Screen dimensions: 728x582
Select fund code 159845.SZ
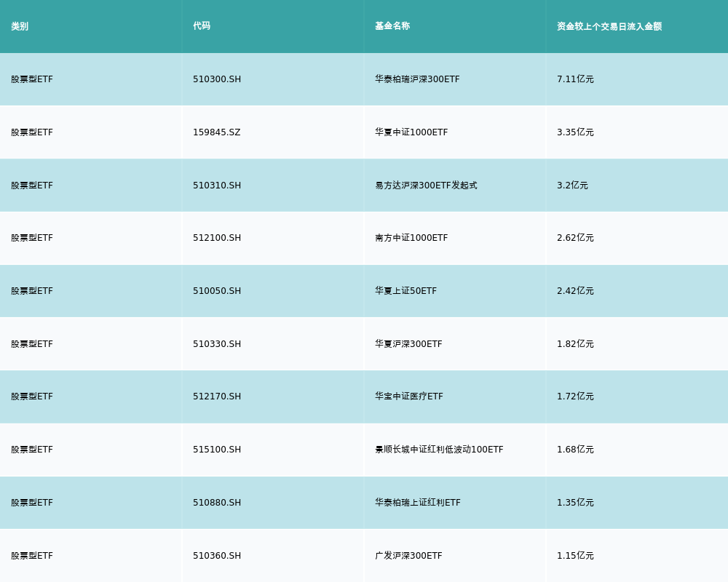216,132
